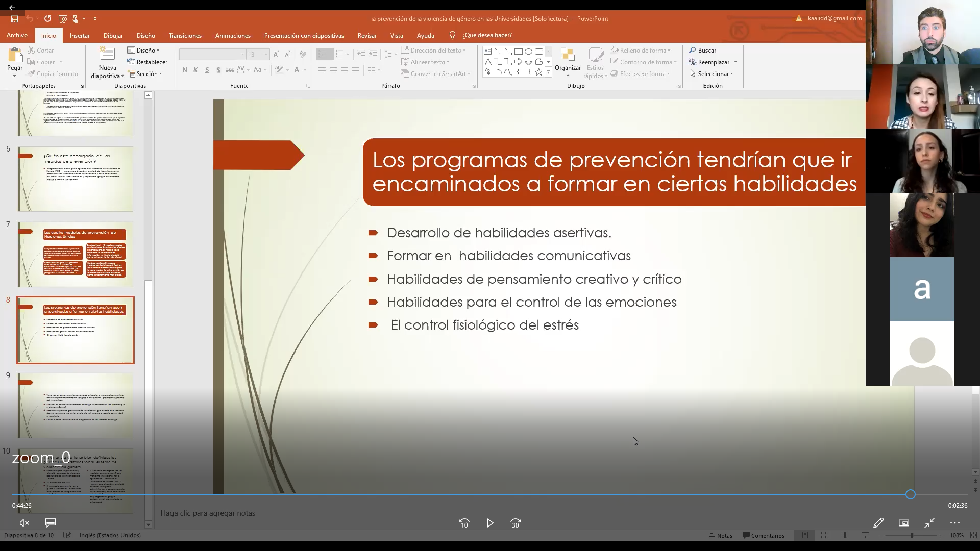Click back arrow at top left
This screenshot has width=980, height=551.
(12, 8)
